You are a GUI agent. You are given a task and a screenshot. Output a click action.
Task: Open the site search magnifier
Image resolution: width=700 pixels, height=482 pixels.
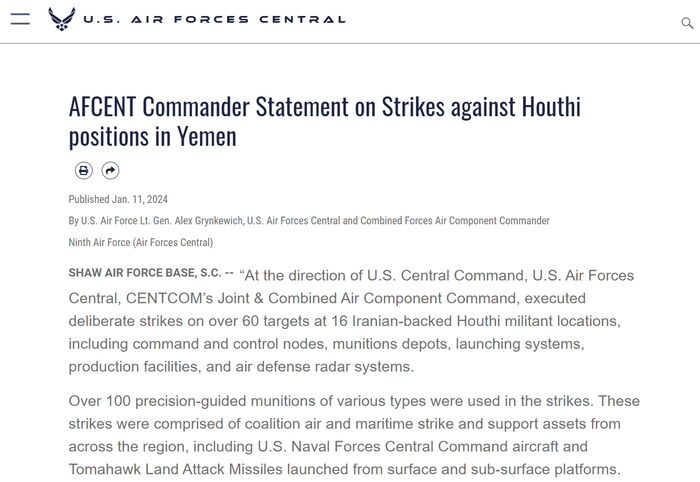click(x=686, y=23)
